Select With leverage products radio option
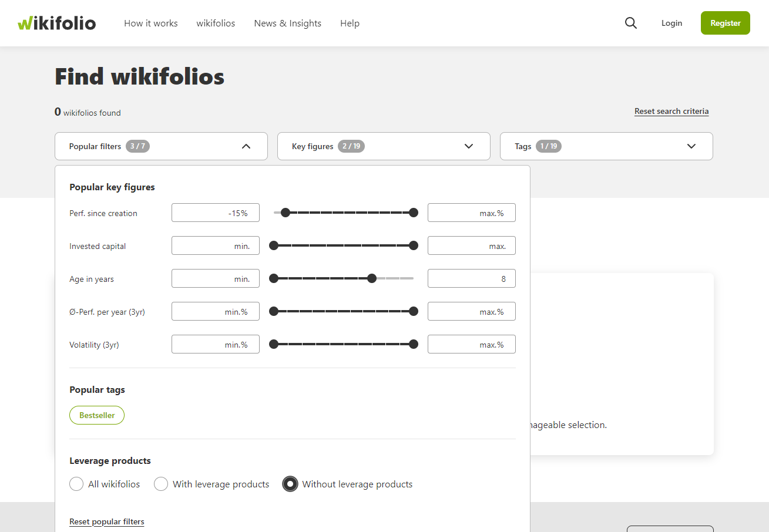 pos(161,484)
